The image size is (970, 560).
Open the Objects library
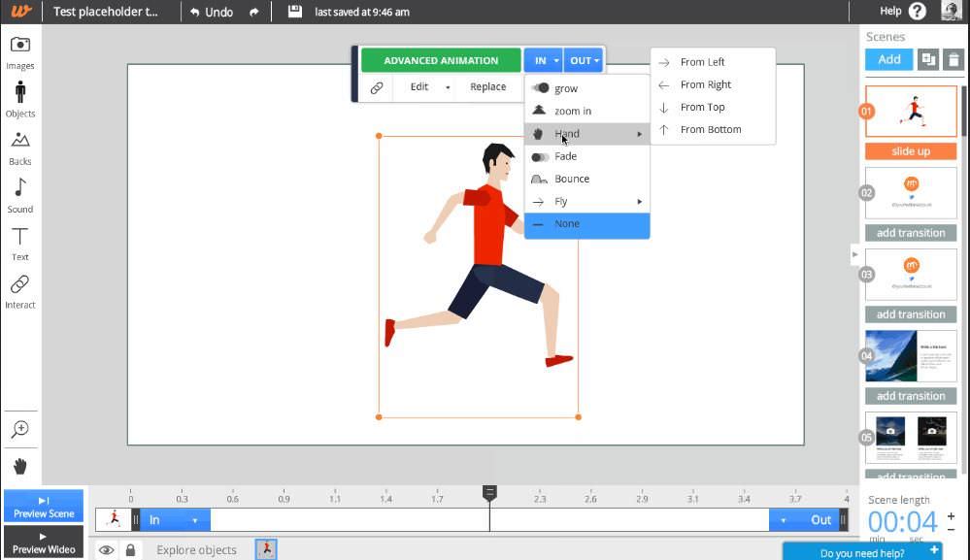[19, 99]
